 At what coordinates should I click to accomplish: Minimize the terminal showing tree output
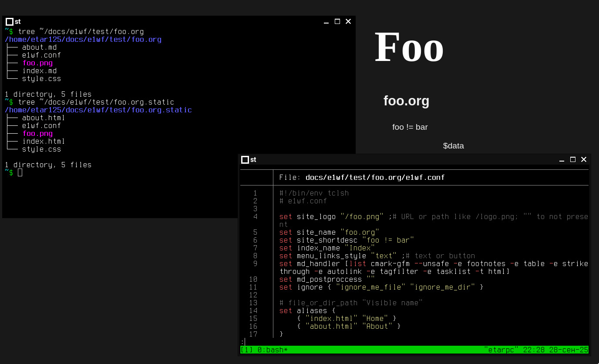(x=326, y=22)
